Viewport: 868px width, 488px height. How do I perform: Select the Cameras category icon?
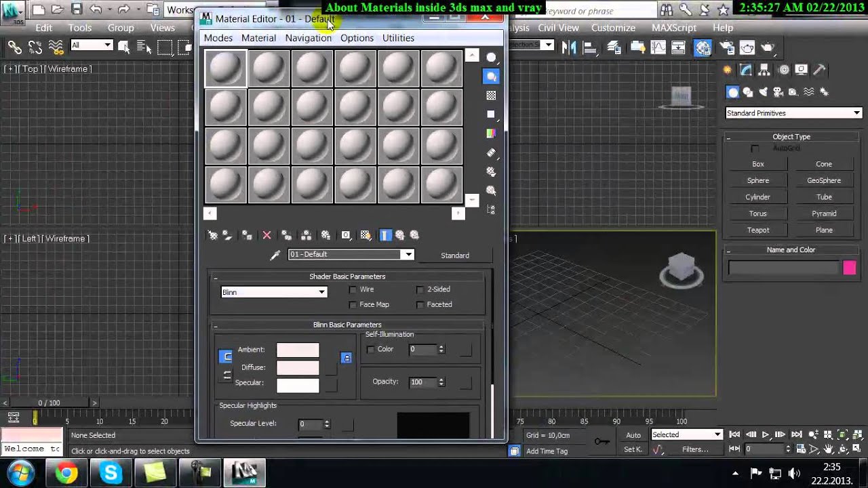(778, 92)
